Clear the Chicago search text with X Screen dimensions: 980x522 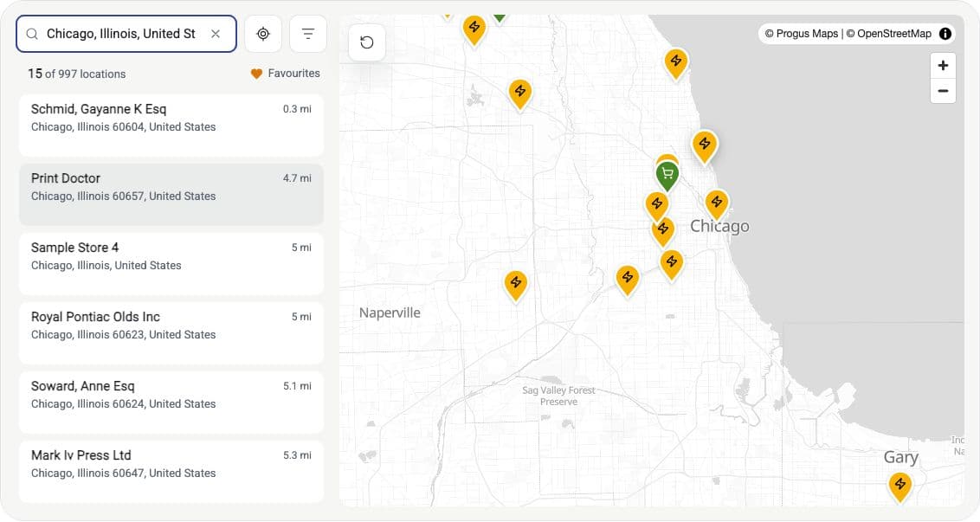[x=216, y=34]
